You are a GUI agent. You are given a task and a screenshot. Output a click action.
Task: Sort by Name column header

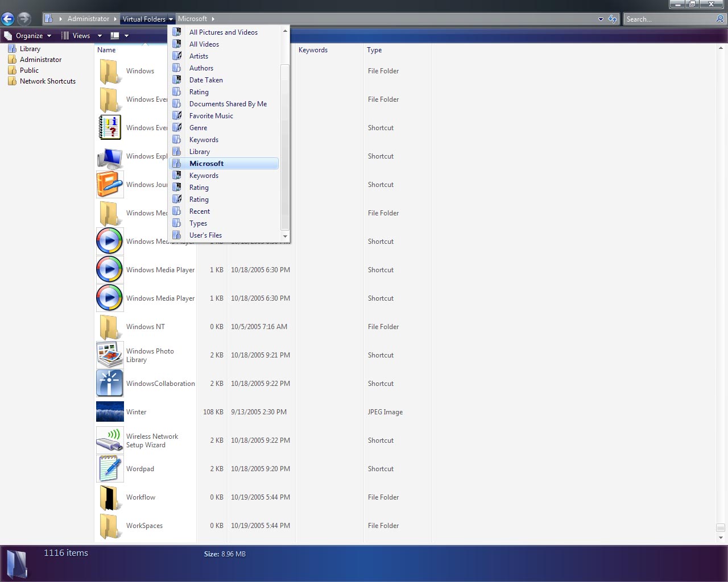pyautogui.click(x=106, y=50)
